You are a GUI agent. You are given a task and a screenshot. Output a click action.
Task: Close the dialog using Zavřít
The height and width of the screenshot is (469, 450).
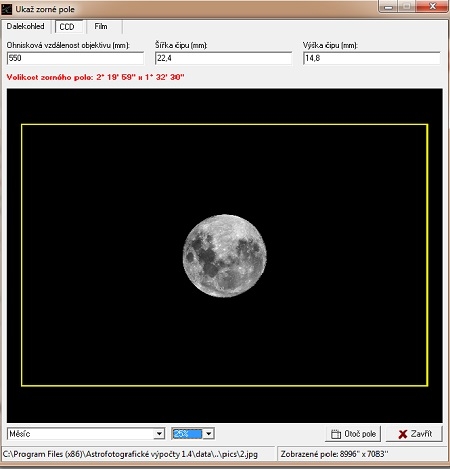pos(414,434)
